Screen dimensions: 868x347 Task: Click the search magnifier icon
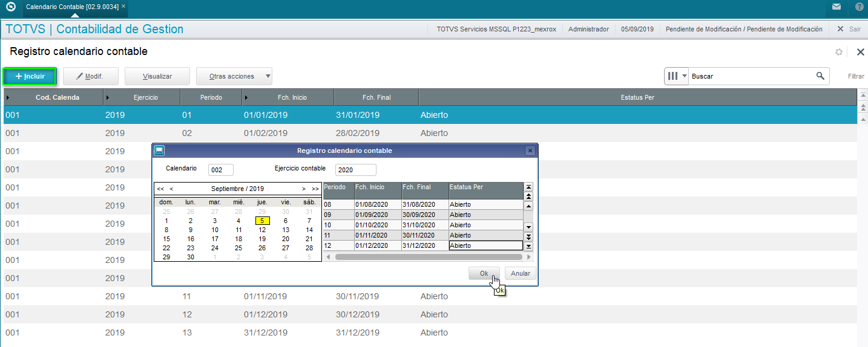pos(820,76)
